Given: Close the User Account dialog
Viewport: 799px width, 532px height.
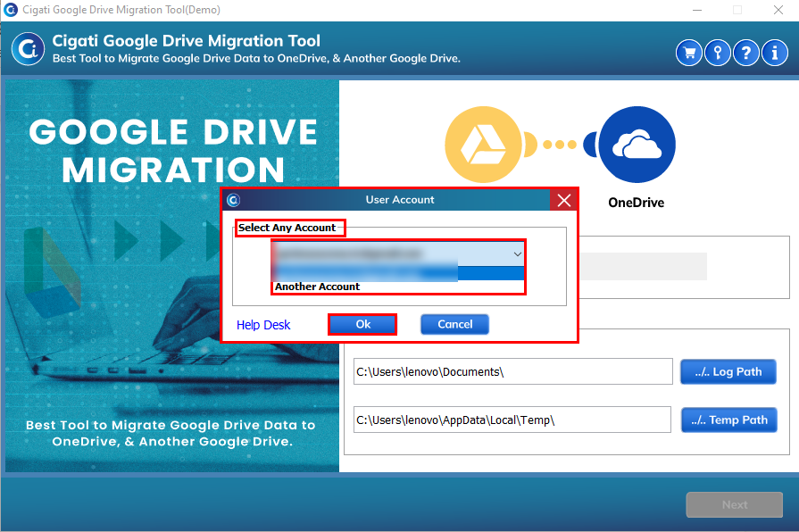Looking at the screenshot, I should 563,200.
